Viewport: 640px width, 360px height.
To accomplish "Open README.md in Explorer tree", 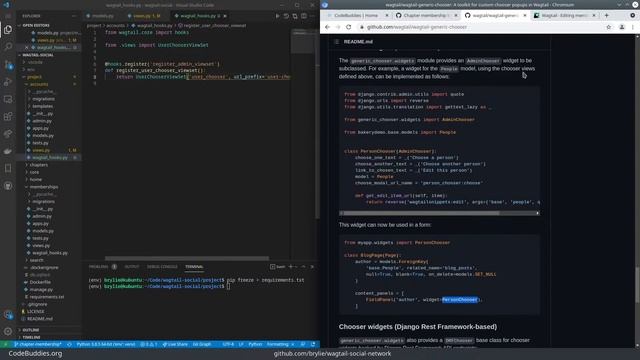I will [x=40, y=319].
